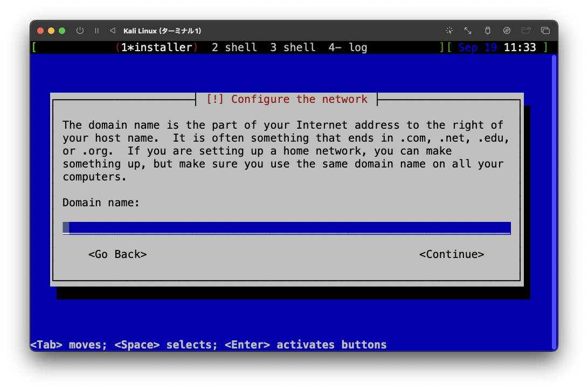Capture guest mouse input via cursor icon
This screenshot has height=391, width=588.
[449, 31]
